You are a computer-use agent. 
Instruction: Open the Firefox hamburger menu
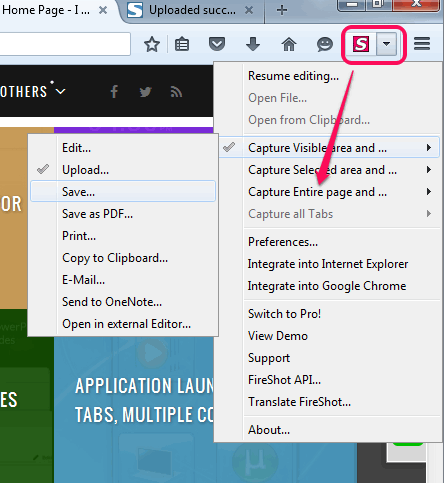(x=422, y=44)
